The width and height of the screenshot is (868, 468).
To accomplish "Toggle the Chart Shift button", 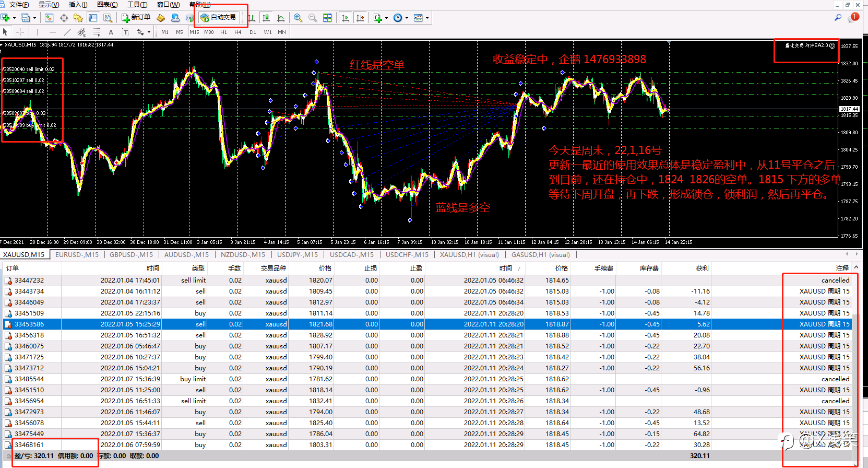I will tap(360, 18).
